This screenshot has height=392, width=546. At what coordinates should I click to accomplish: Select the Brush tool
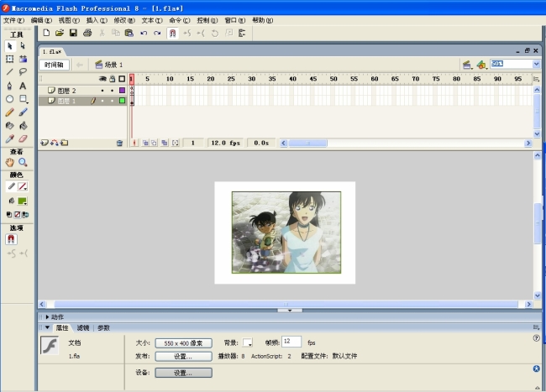23,112
